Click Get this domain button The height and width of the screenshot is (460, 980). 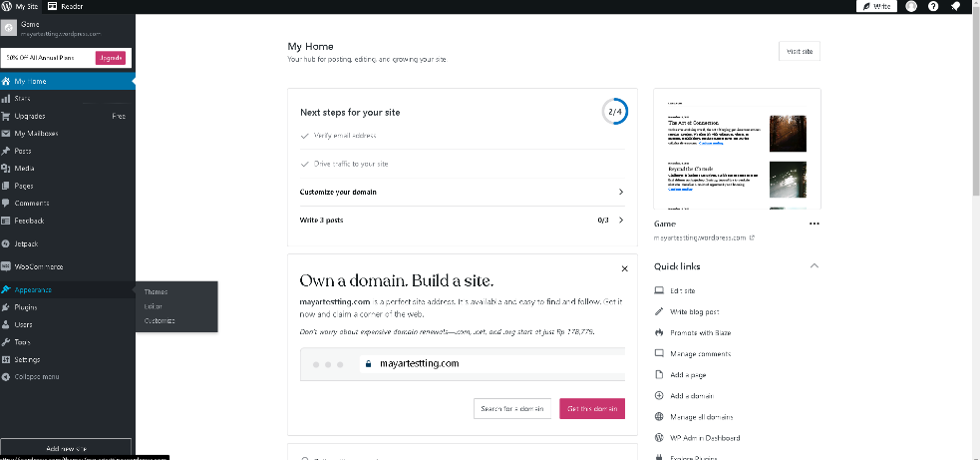point(592,409)
